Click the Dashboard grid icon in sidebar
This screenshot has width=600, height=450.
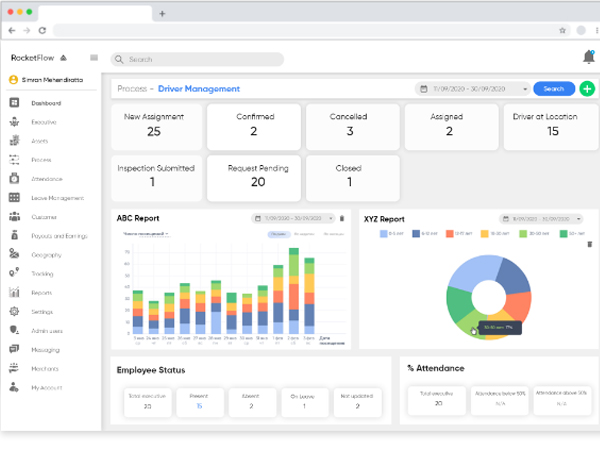coord(14,103)
